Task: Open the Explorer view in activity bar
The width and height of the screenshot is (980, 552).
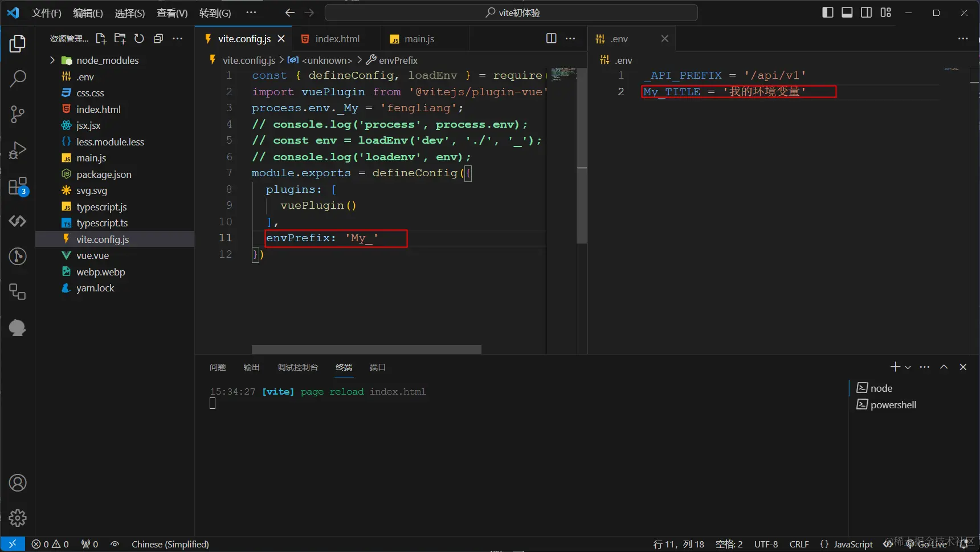Action: point(18,44)
